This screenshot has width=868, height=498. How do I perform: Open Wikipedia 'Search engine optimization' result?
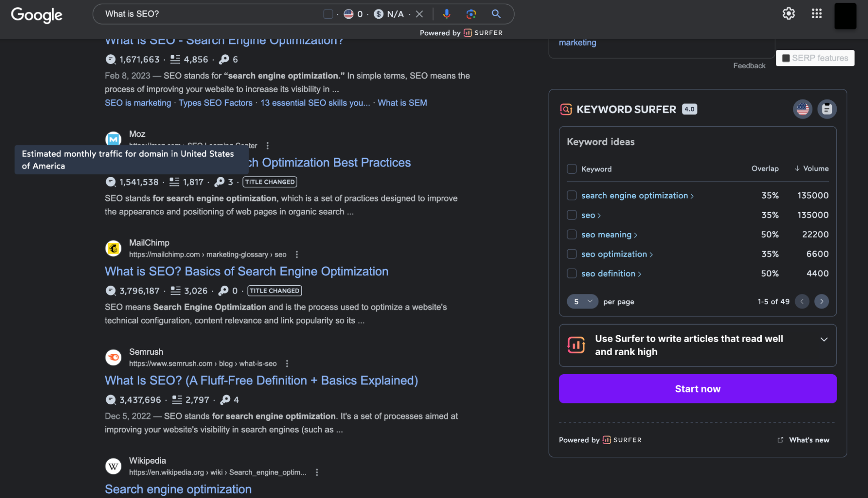(x=178, y=489)
